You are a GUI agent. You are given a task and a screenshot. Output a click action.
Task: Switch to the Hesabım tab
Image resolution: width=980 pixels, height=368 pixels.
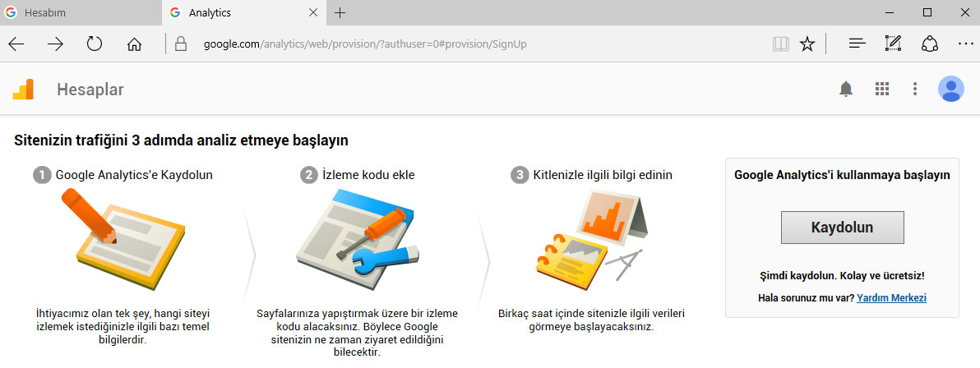(81, 12)
